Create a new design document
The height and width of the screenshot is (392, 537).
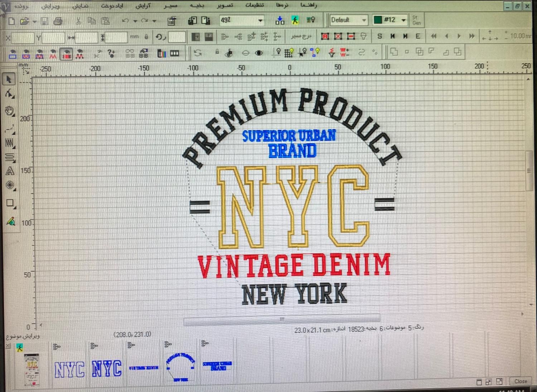11,21
